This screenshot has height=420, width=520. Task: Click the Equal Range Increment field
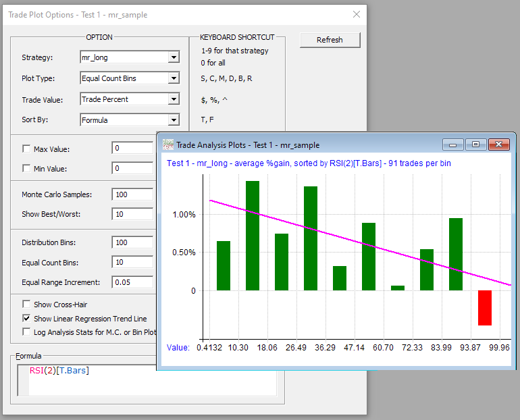132,282
